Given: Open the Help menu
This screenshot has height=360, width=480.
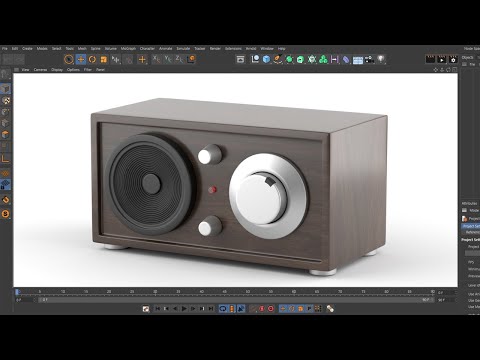Looking at the screenshot, I should click(282, 49).
